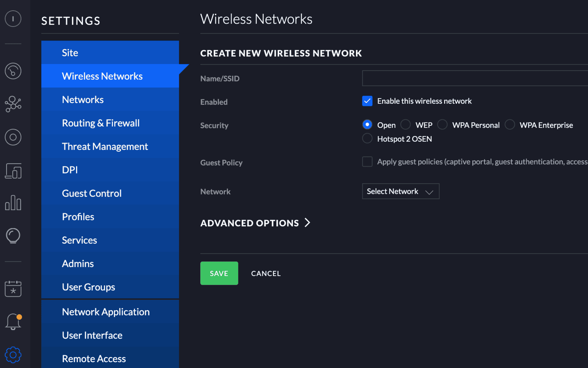This screenshot has height=368, width=588.
Task: Select WEP security radio button
Action: [405, 125]
